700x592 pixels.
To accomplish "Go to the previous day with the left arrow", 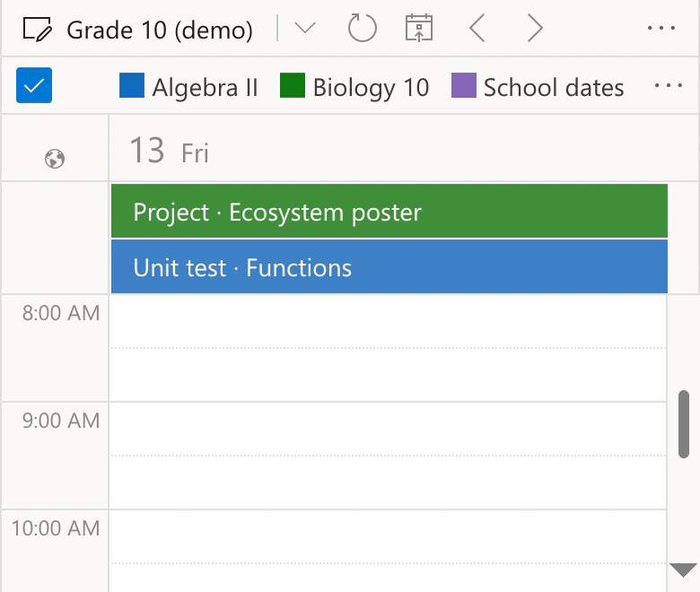I will (477, 28).
